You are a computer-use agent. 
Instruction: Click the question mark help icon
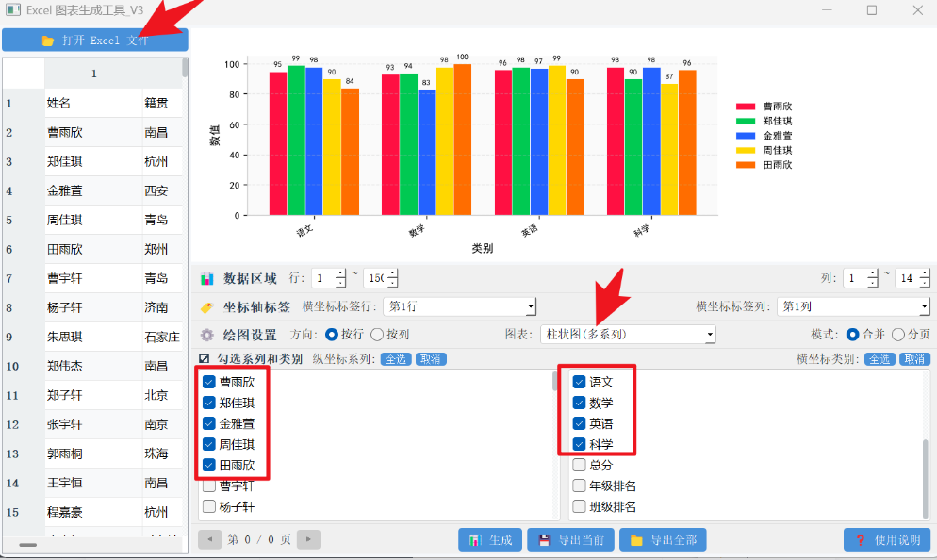[860, 540]
